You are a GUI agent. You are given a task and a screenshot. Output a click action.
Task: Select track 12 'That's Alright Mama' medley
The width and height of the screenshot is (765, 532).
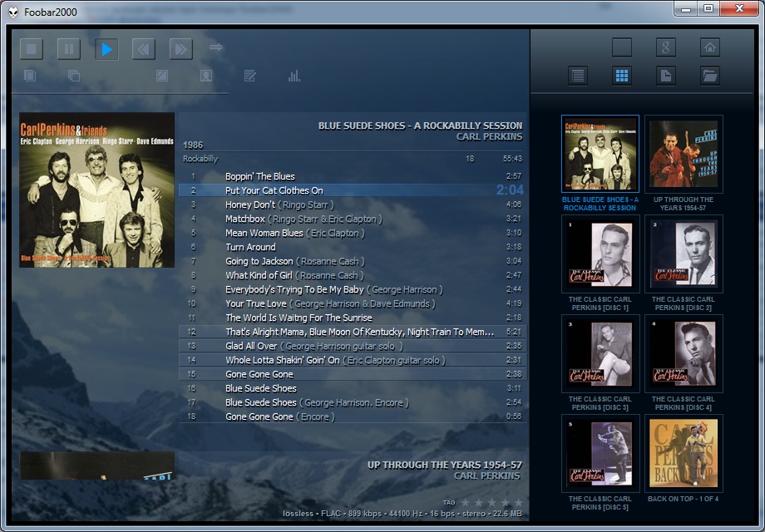click(x=353, y=332)
